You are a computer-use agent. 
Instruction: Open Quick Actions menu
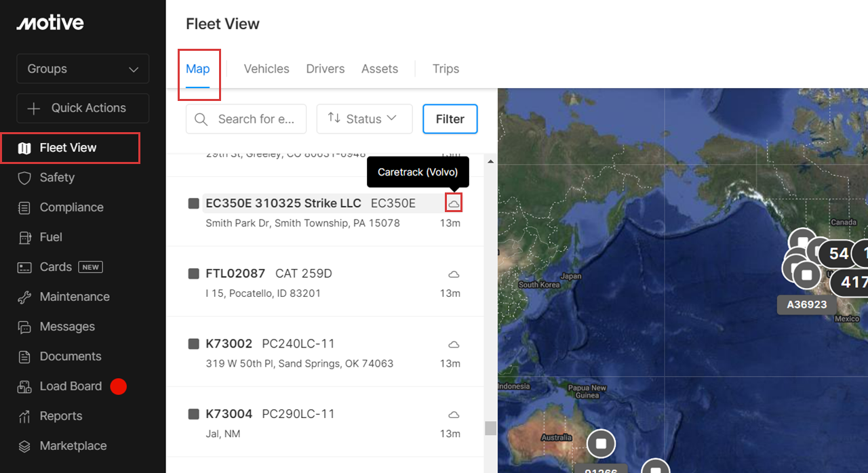pyautogui.click(x=83, y=108)
